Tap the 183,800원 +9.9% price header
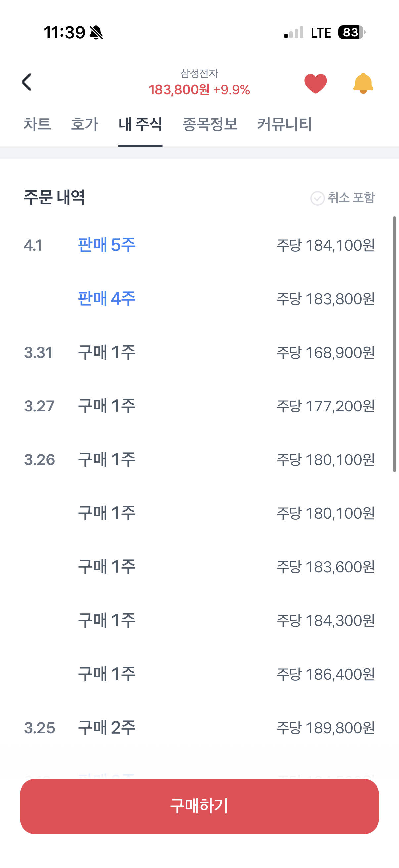Screen dimensions: 399x868 [x=199, y=90]
